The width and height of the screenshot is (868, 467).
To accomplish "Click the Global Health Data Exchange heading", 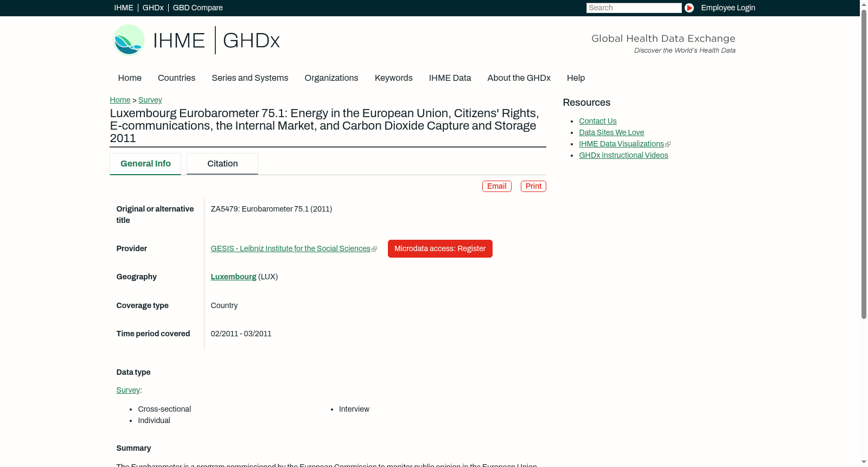I will [663, 39].
